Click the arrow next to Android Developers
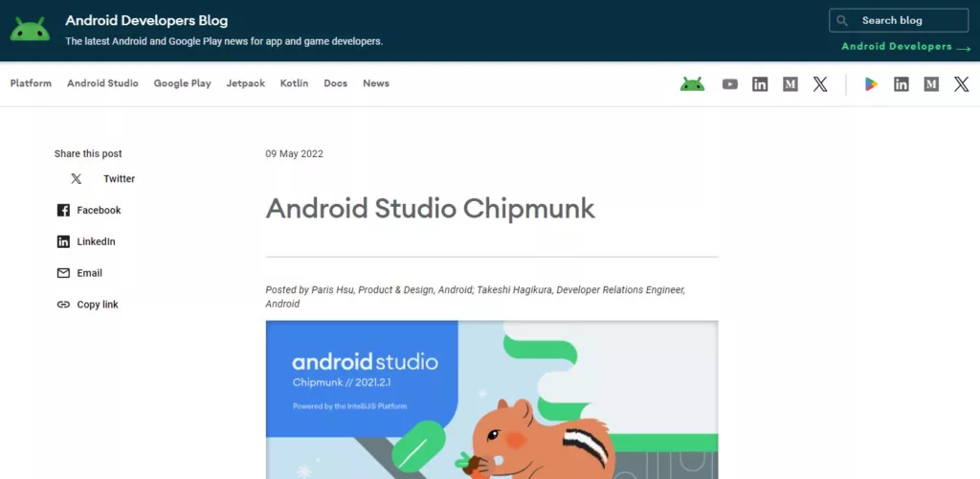The image size is (980, 479). [964, 48]
